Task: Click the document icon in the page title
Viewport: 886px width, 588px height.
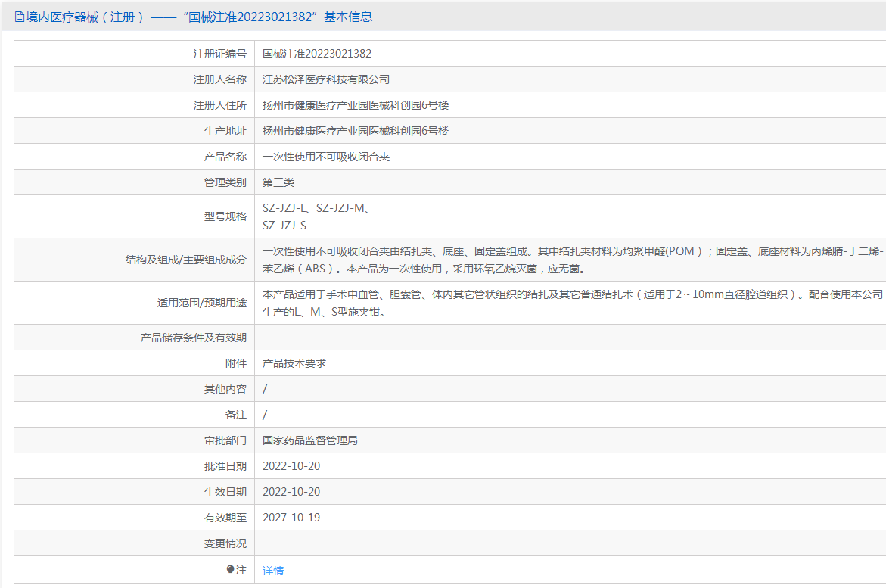Action: 20,17
